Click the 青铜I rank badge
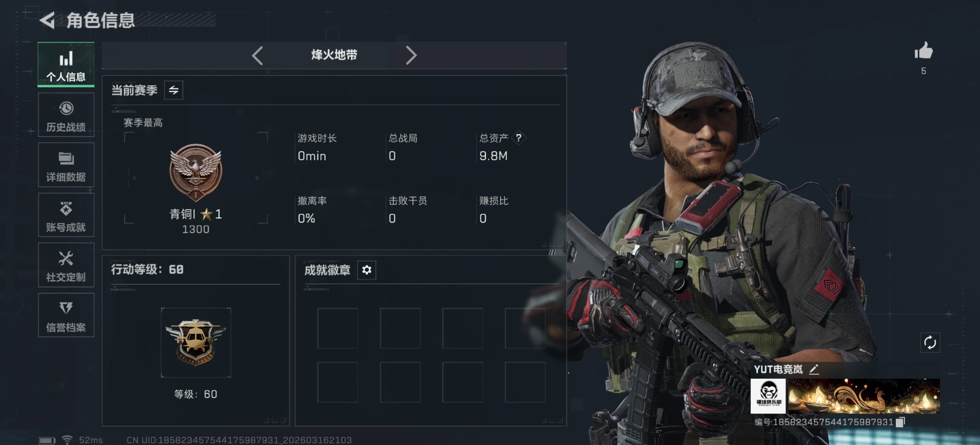Image resolution: width=980 pixels, height=445 pixels. [x=195, y=173]
